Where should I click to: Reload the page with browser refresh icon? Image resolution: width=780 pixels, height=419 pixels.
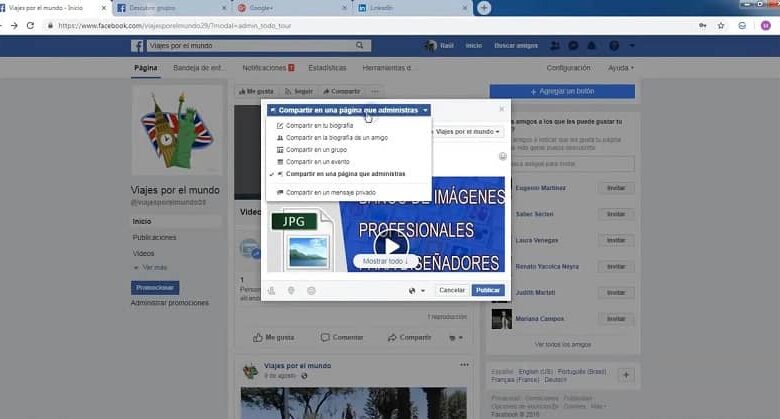30,25
